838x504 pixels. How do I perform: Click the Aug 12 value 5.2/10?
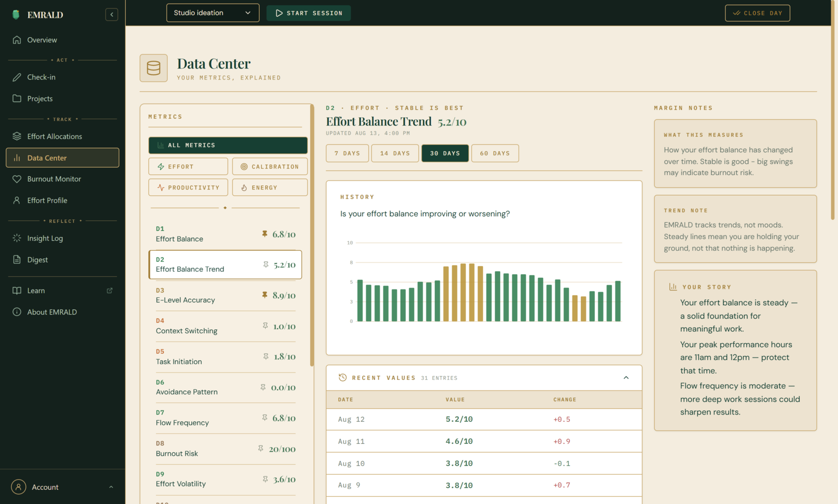pyautogui.click(x=459, y=419)
